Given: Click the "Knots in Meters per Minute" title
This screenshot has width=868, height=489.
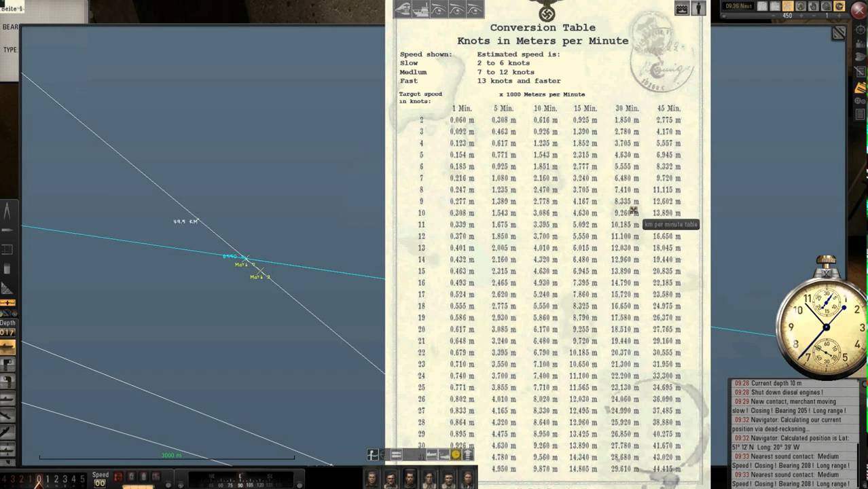Looking at the screenshot, I should pos(543,41).
